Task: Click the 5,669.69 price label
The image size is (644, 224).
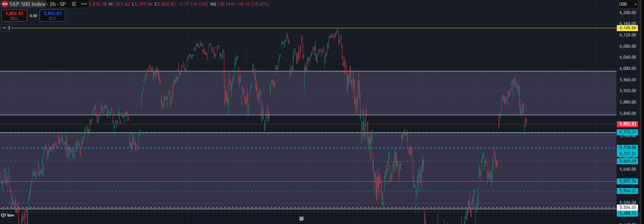Action: click(x=627, y=161)
